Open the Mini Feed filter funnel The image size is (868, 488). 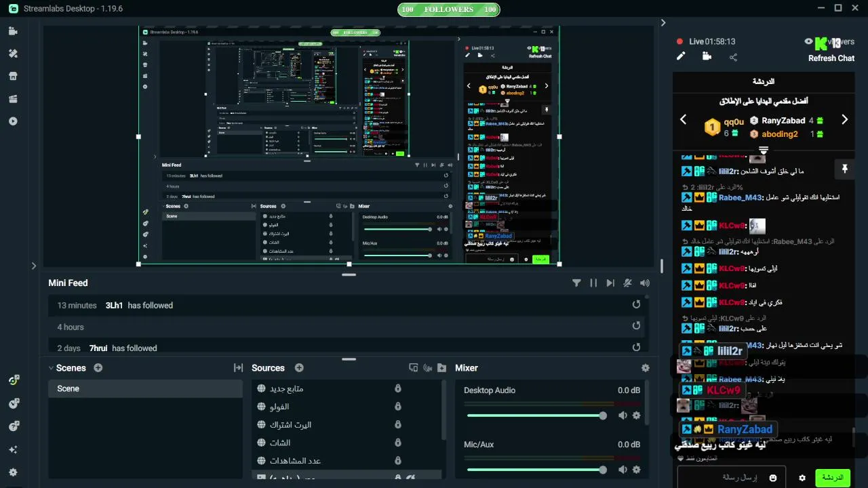click(576, 283)
